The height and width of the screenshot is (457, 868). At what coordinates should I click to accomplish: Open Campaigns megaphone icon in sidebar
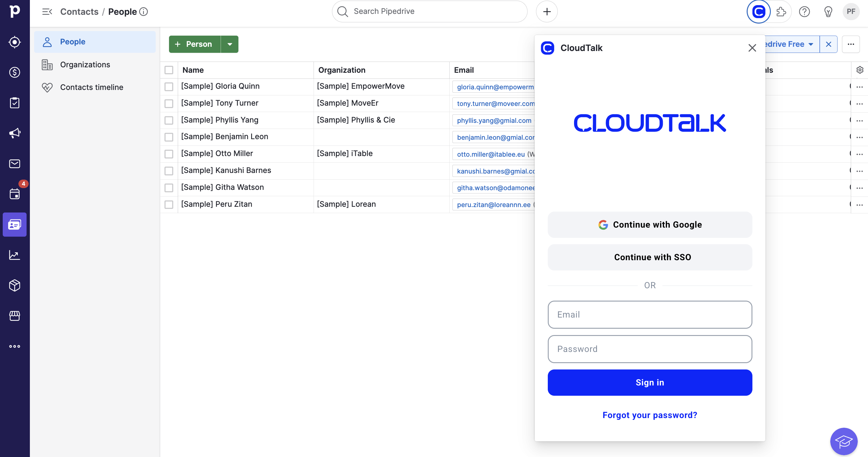tap(14, 133)
